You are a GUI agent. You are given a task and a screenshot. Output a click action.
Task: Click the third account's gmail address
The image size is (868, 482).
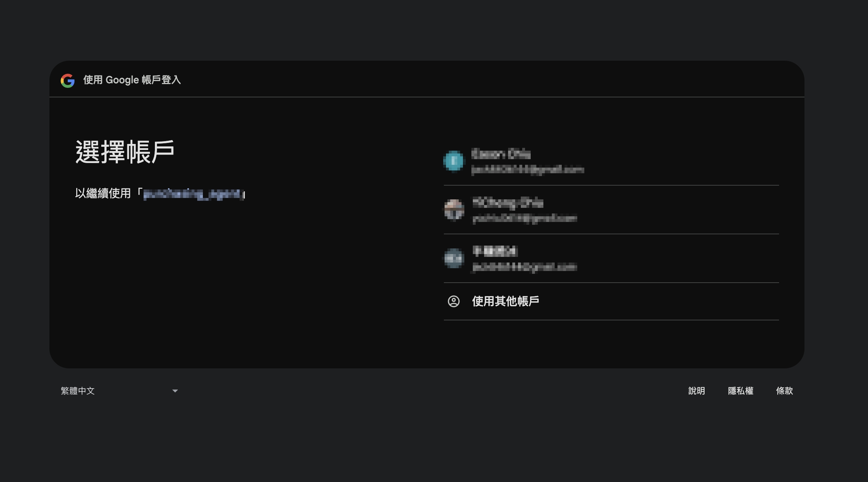pos(525,267)
